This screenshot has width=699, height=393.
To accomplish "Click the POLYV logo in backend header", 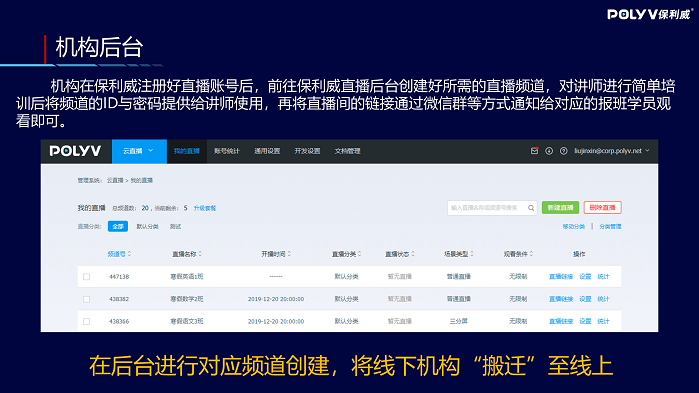I will 75,151.
